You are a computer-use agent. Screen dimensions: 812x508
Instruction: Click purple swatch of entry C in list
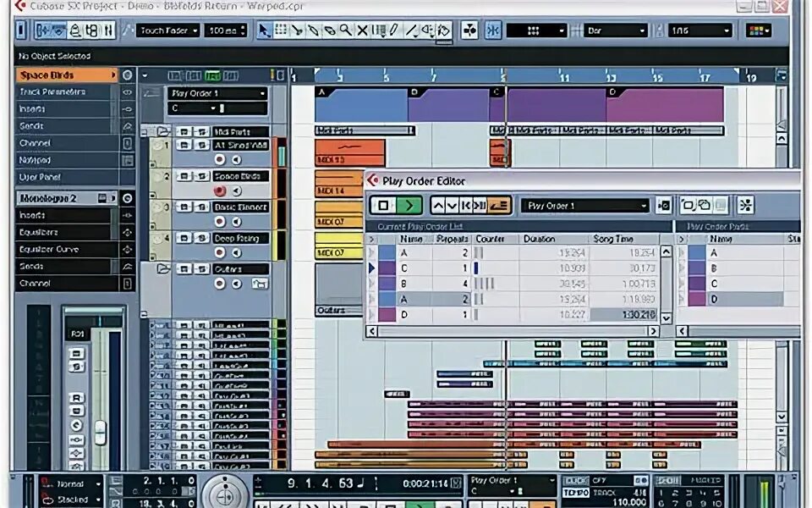(x=387, y=268)
